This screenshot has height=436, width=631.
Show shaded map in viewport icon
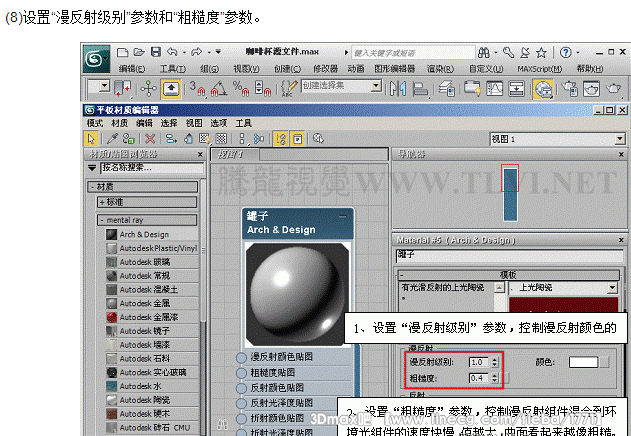click(204, 139)
